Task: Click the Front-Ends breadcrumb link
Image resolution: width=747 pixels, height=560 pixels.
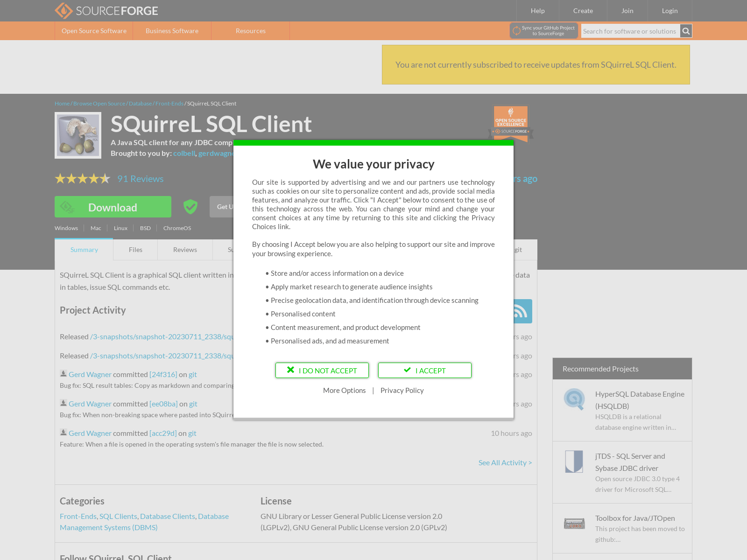Action: pos(169,104)
